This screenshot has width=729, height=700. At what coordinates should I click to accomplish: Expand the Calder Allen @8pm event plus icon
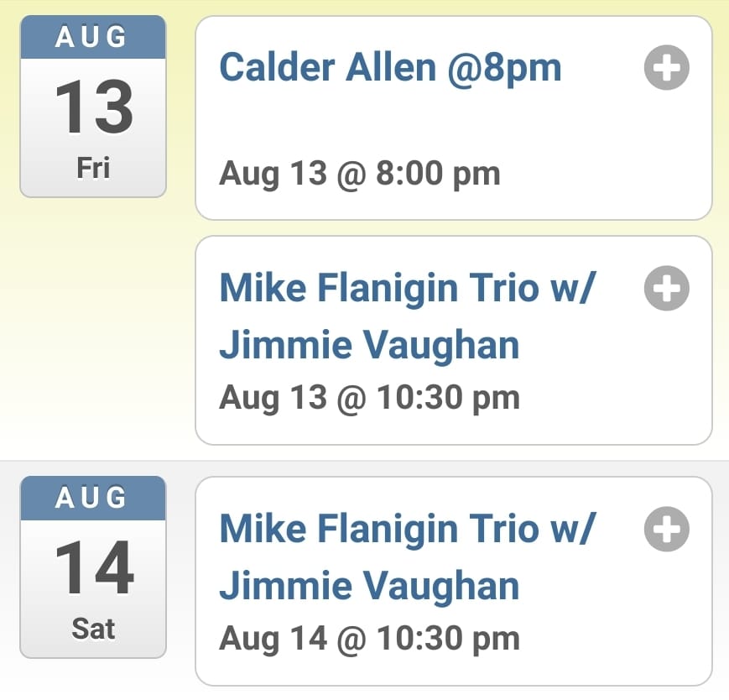click(x=667, y=68)
